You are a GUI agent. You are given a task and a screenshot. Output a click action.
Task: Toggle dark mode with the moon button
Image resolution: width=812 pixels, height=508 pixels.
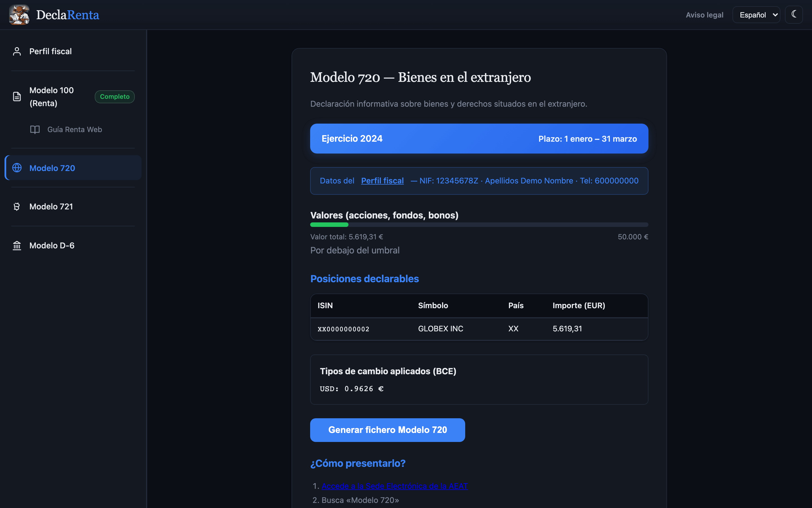point(794,15)
